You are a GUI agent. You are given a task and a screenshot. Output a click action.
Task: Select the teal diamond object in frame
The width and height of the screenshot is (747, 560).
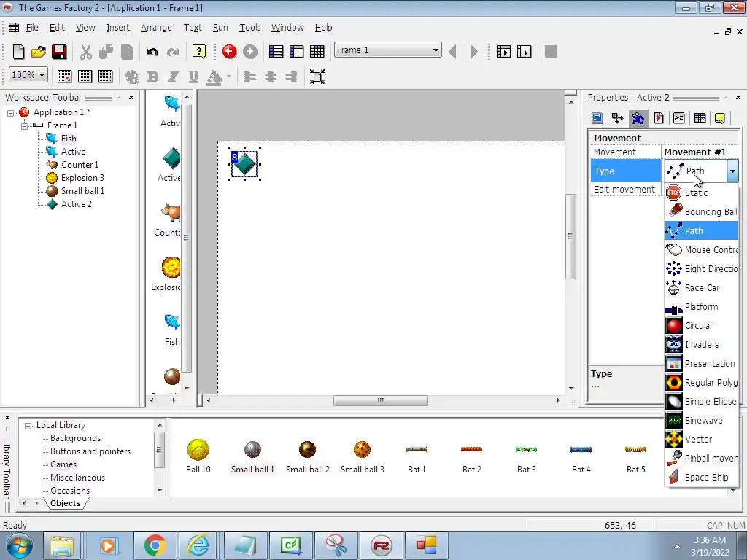[x=245, y=164]
